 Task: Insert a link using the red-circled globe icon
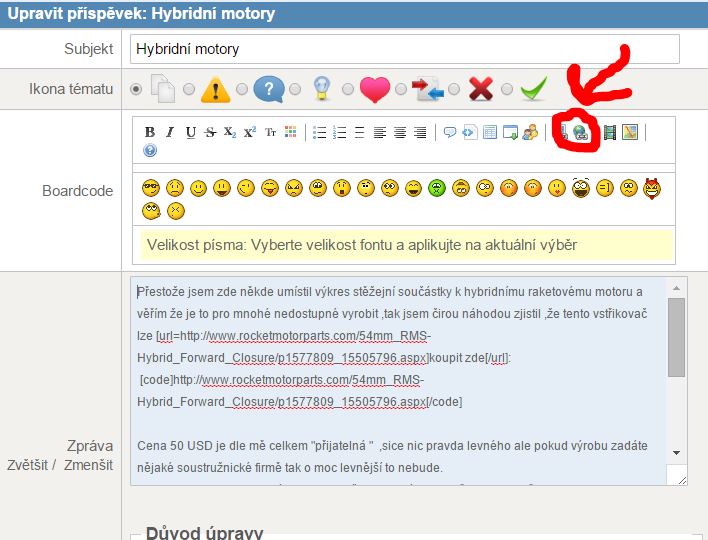coord(579,131)
